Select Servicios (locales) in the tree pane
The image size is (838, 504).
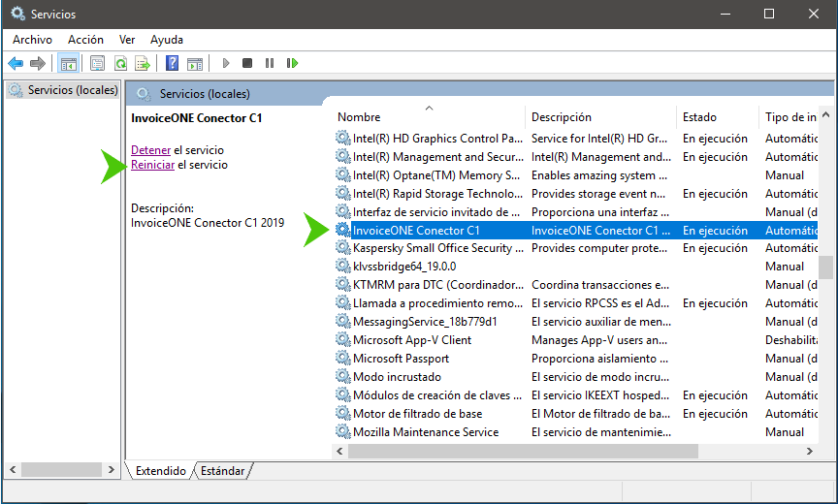coord(63,90)
